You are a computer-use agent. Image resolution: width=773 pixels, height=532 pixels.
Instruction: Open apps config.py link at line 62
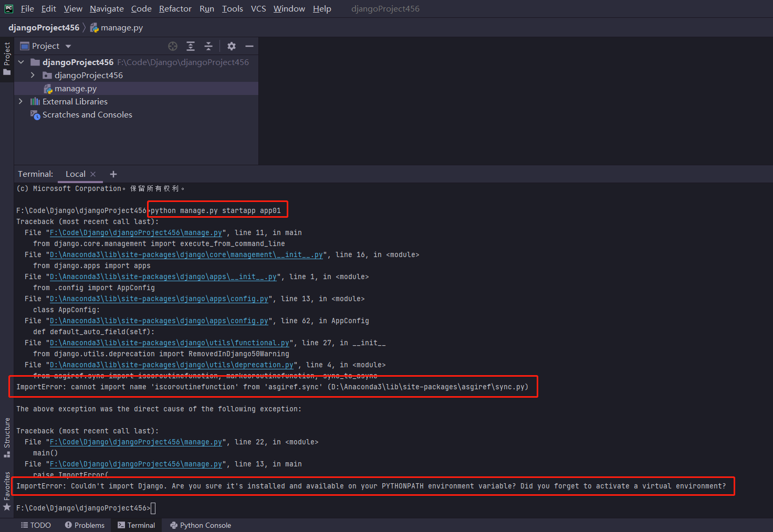point(159,321)
